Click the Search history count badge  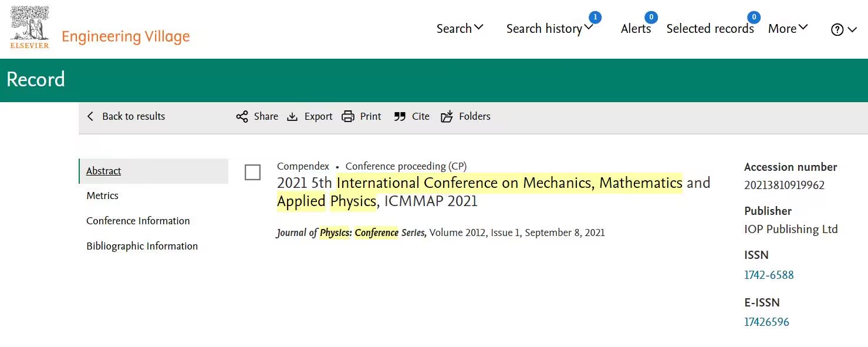click(595, 17)
